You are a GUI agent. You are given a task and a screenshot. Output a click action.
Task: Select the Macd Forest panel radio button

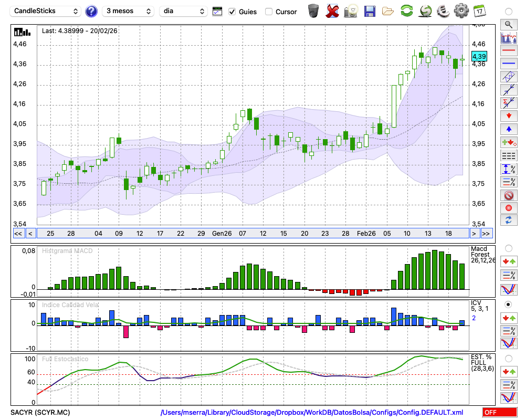click(508, 248)
